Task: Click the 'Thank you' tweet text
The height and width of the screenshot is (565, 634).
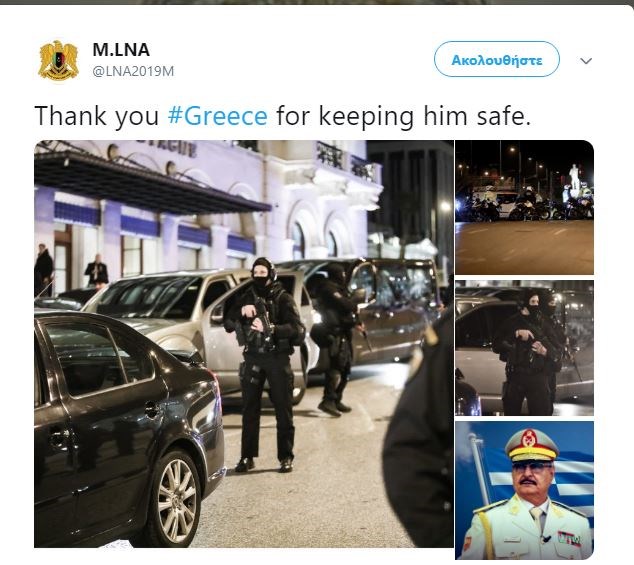Action: coord(97,116)
